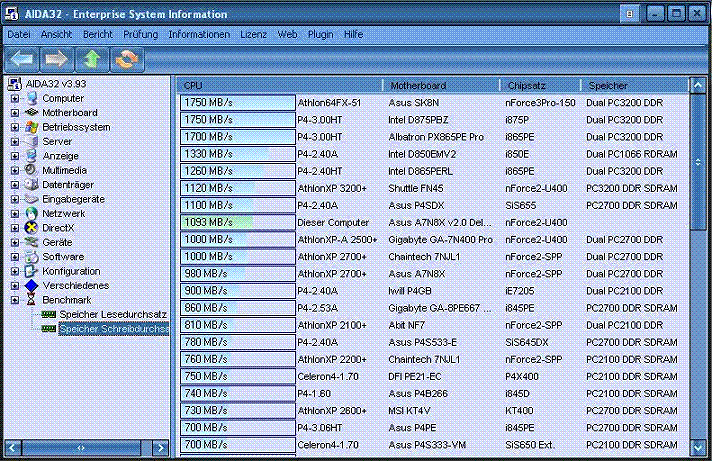Expand the Software tree node
712x461 pixels.
pyautogui.click(x=15, y=257)
